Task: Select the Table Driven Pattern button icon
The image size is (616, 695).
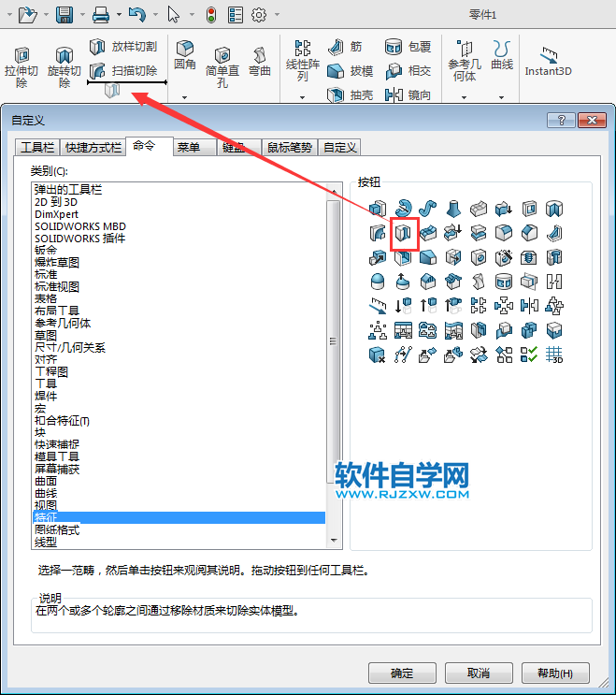Action: tap(403, 330)
